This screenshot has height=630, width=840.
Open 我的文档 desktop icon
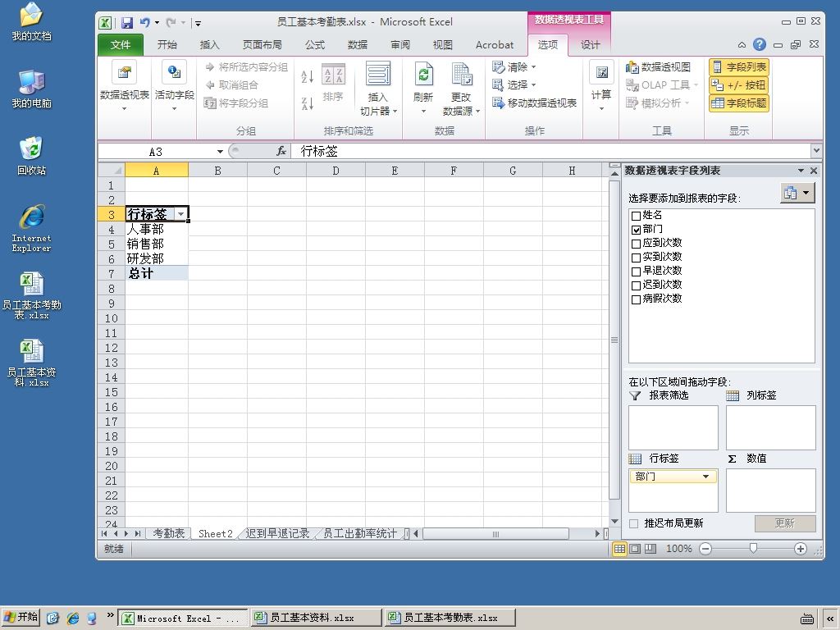pyautogui.click(x=32, y=21)
